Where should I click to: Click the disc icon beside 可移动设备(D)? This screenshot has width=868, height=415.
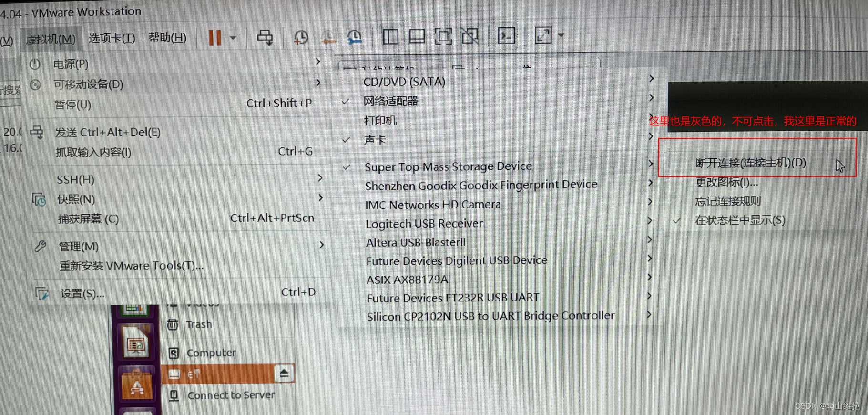pyautogui.click(x=35, y=85)
